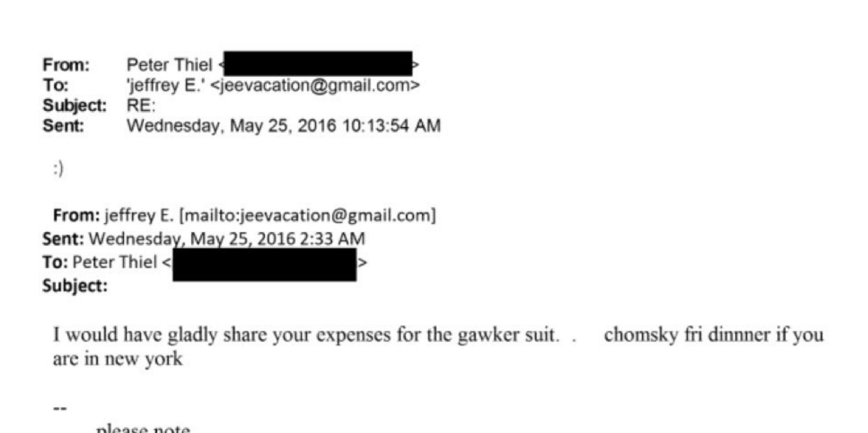The height and width of the screenshot is (433, 868).
Task: Click the double-dash signature separator
Action: point(59,407)
